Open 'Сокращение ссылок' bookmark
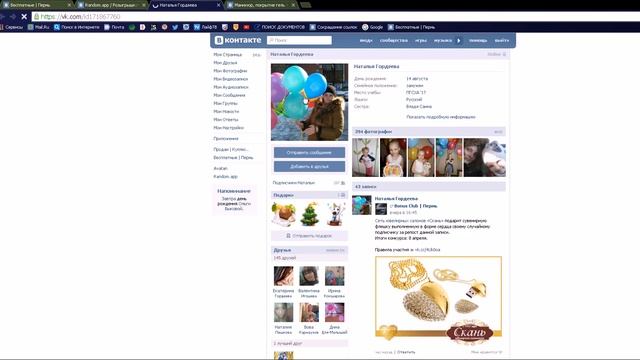Viewport: 640px width, 360px height. (333, 27)
